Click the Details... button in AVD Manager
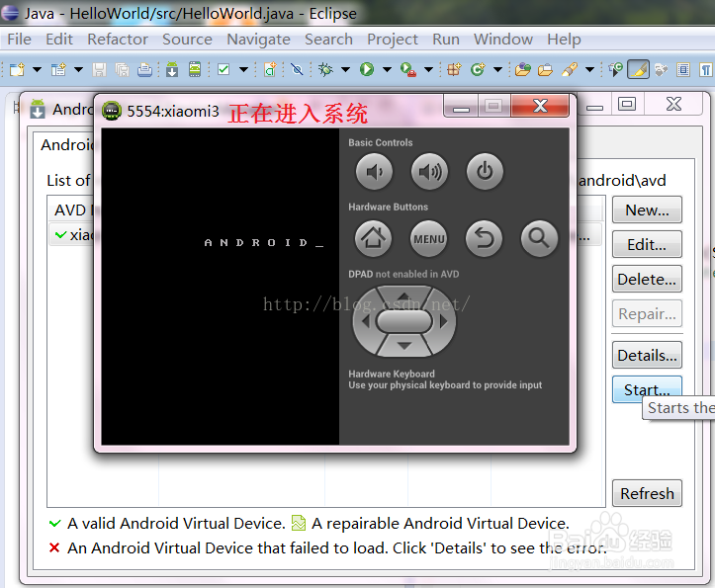 (x=647, y=355)
